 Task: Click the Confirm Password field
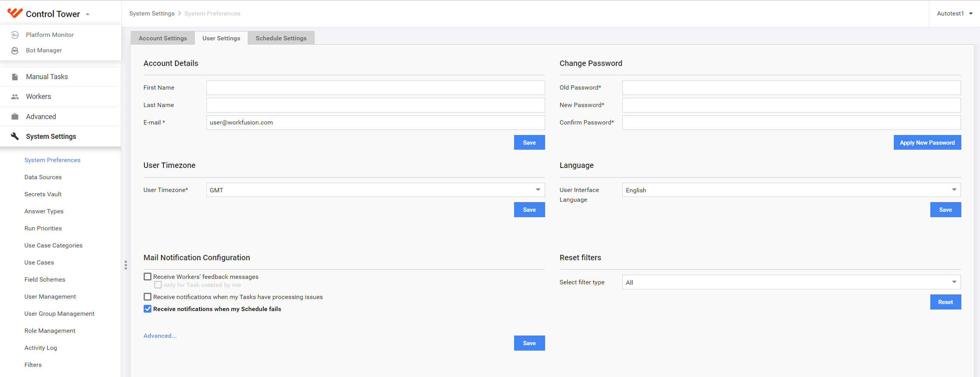coord(791,123)
